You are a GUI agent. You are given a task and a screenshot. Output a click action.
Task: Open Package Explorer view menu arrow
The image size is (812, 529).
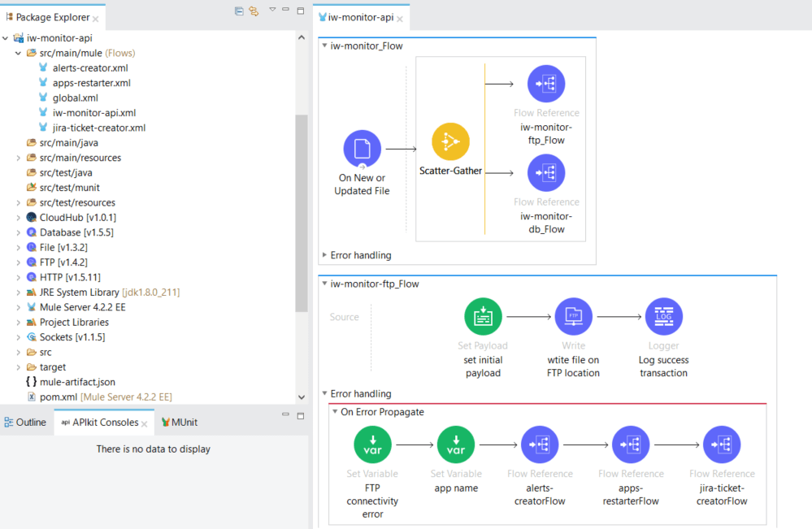coord(272,9)
